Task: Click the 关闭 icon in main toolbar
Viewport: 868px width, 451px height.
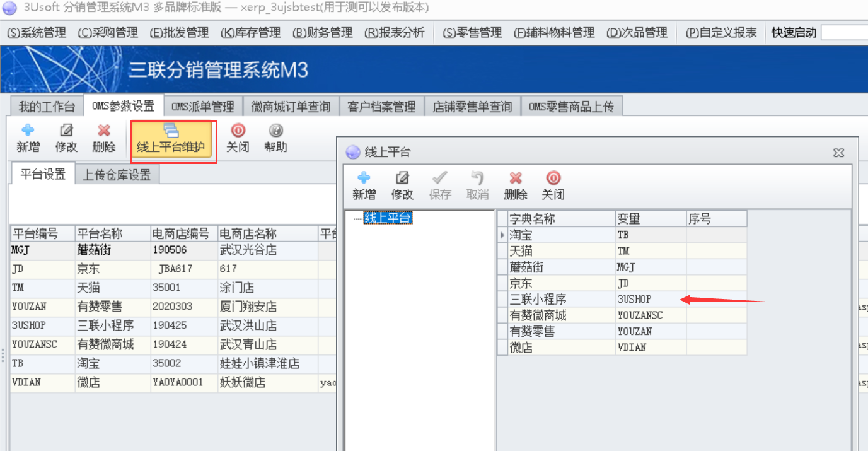Action: coord(238,131)
